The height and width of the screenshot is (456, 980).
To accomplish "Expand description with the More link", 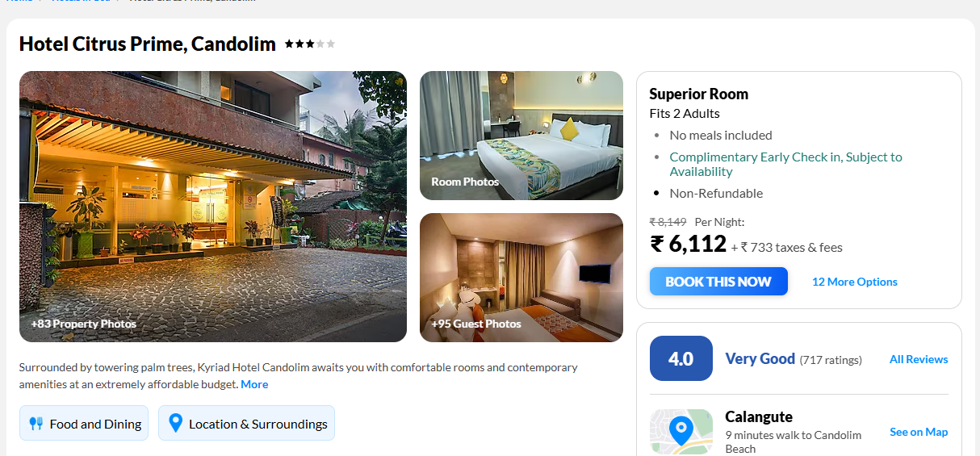I will [x=254, y=384].
